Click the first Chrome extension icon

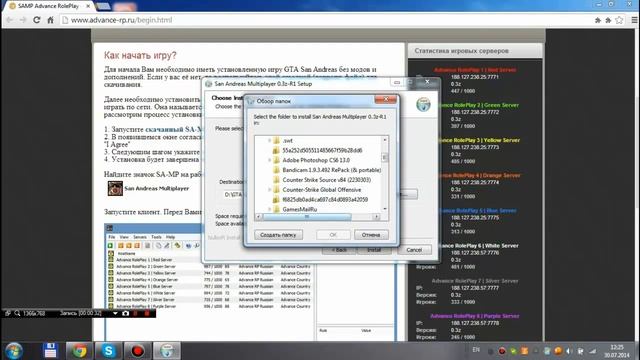point(598,20)
